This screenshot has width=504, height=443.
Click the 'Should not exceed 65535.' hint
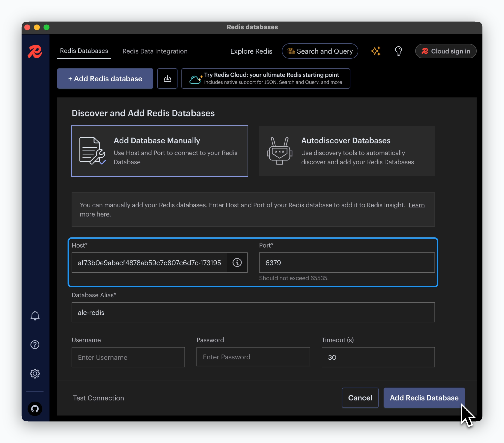tap(294, 278)
